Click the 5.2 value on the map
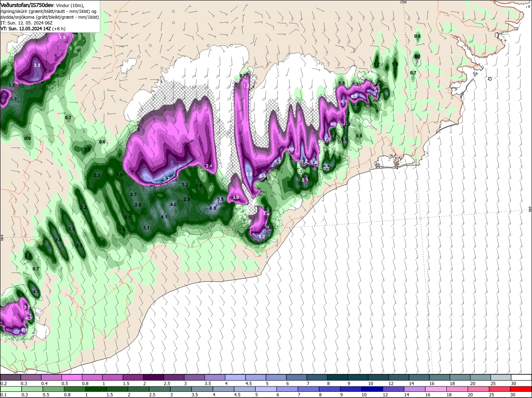Screen dimensions: 532x398 point(333,124)
